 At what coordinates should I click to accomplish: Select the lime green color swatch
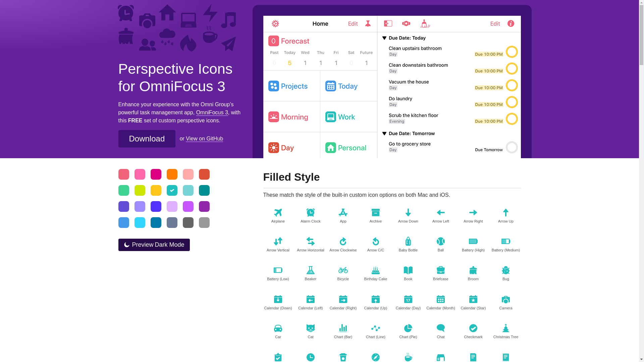140,190
